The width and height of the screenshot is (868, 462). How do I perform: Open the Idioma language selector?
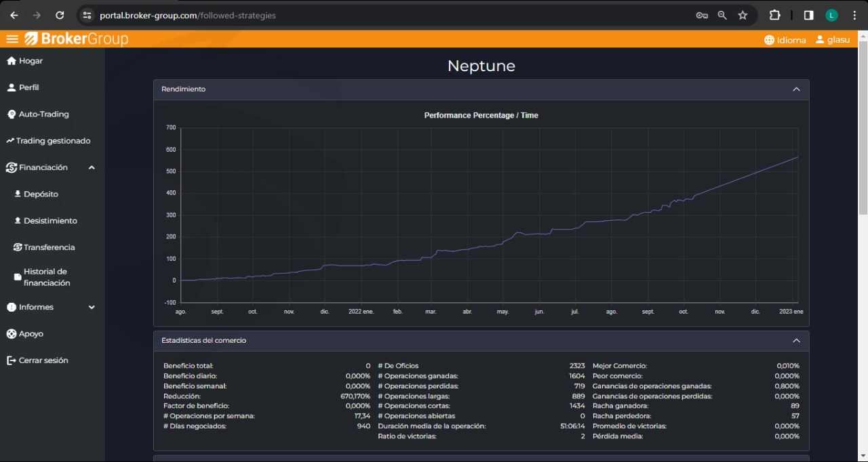[785, 40]
